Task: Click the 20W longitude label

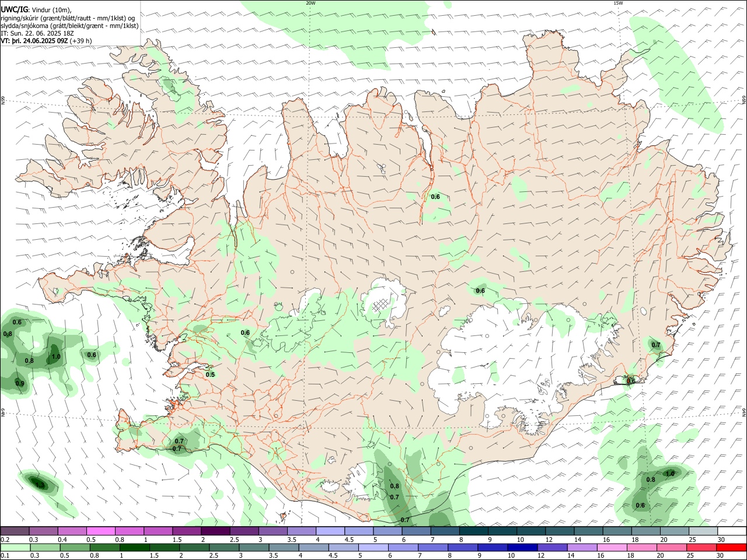Action: [x=310, y=3]
